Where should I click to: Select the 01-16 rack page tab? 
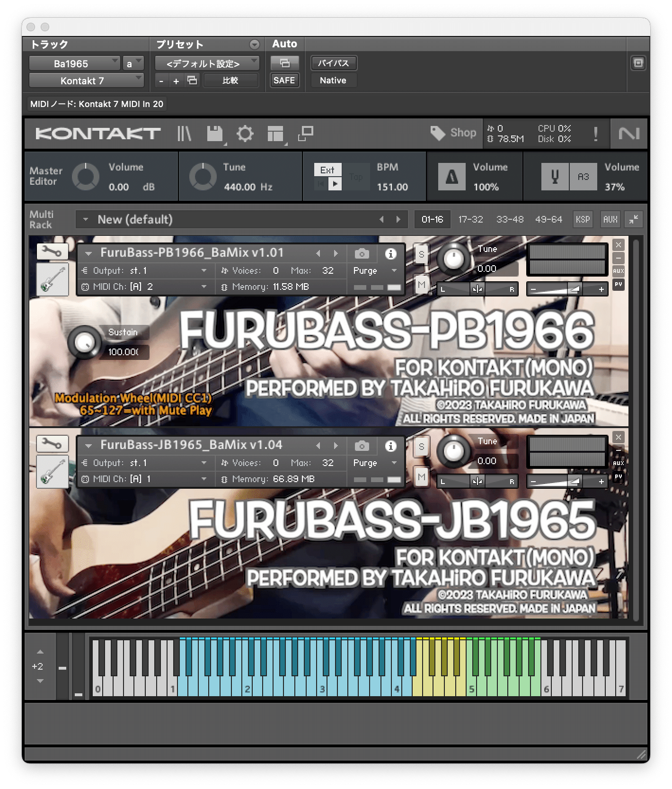(x=432, y=220)
